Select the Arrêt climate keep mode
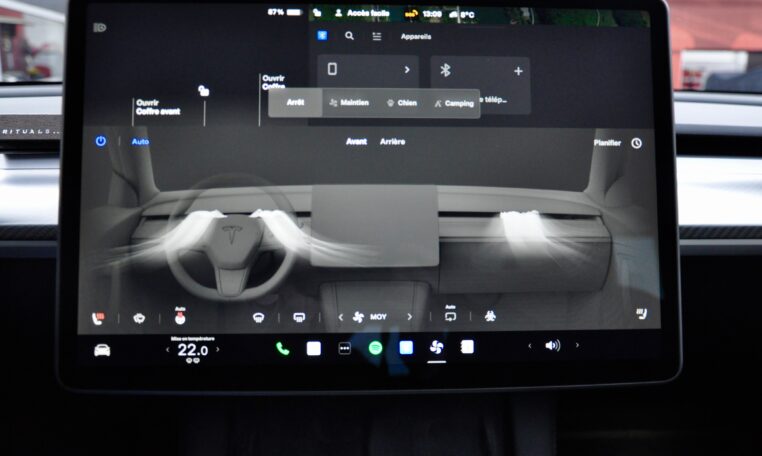Viewport: 762px width, 456px height. [x=295, y=103]
